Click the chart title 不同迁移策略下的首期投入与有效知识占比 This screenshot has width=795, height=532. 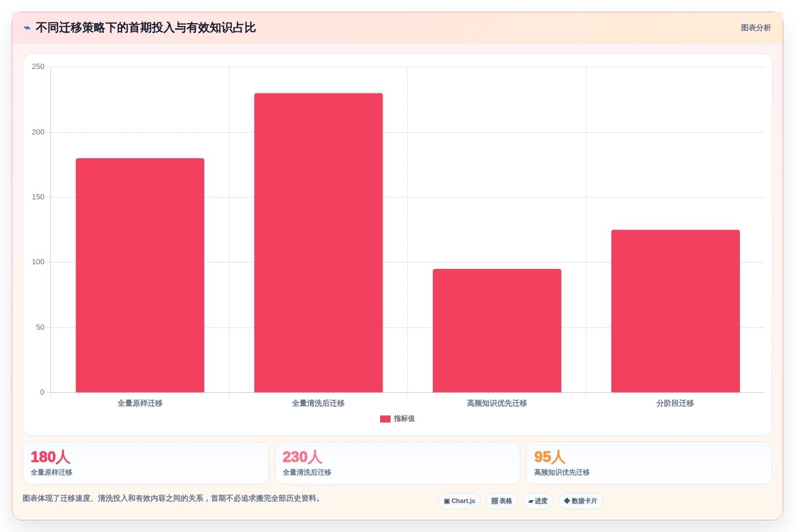coord(145,28)
